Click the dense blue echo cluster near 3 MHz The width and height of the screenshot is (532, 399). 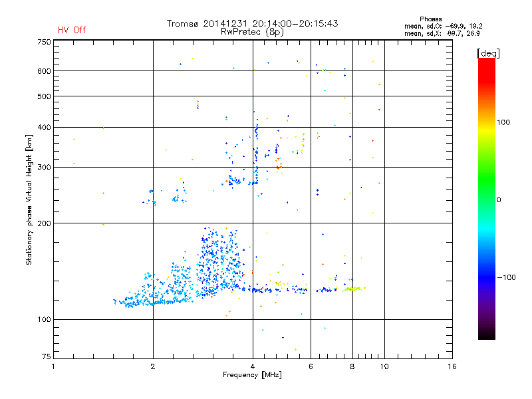pyautogui.click(x=219, y=263)
